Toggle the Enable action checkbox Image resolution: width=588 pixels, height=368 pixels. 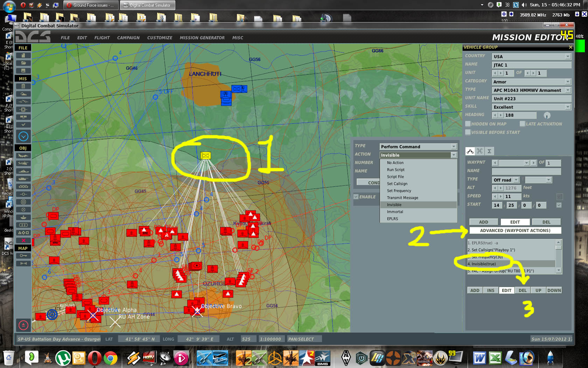[x=356, y=197]
